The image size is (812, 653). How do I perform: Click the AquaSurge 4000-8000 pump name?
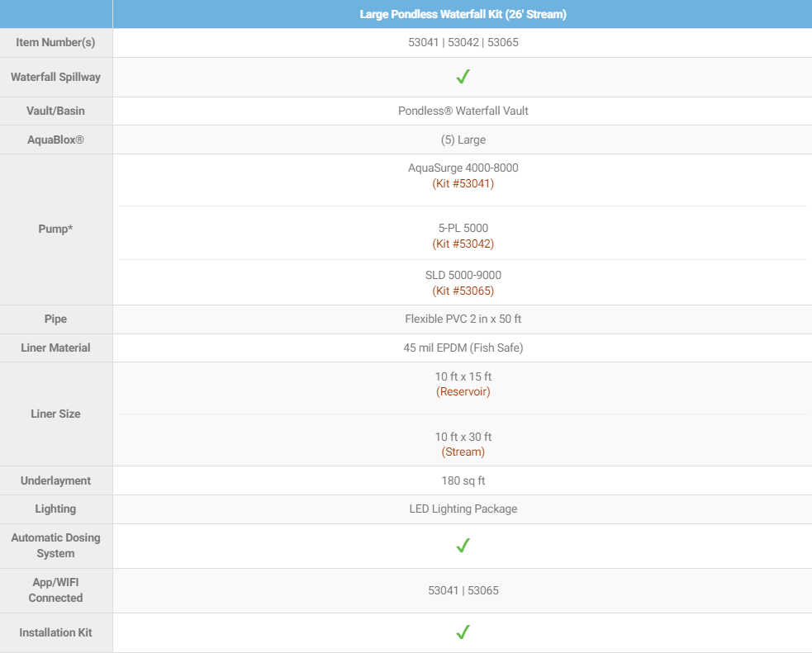[463, 168]
